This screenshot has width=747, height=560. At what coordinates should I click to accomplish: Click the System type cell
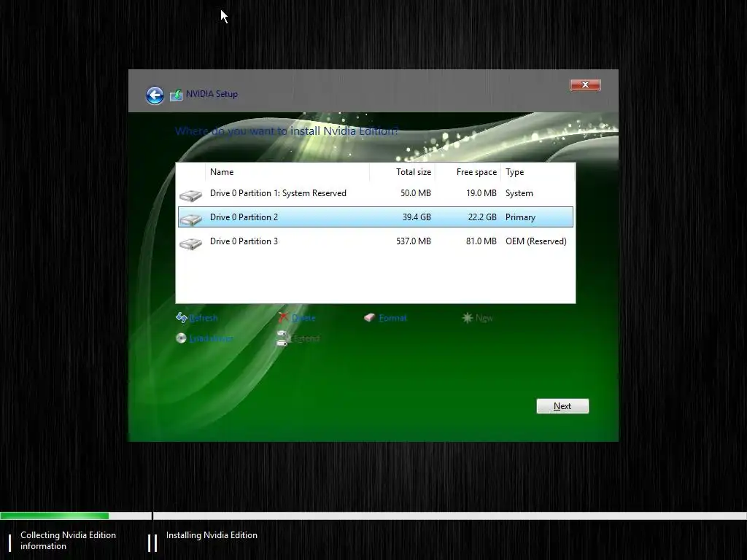click(x=519, y=193)
